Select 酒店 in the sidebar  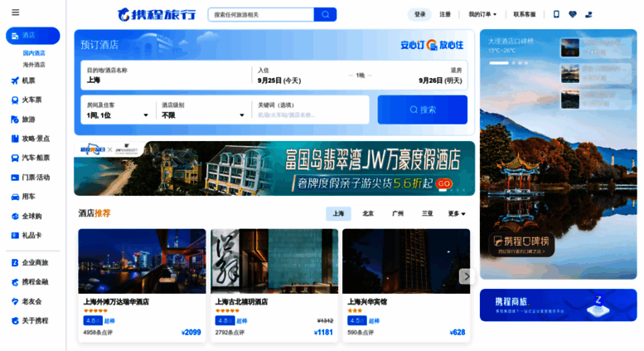tap(33, 36)
